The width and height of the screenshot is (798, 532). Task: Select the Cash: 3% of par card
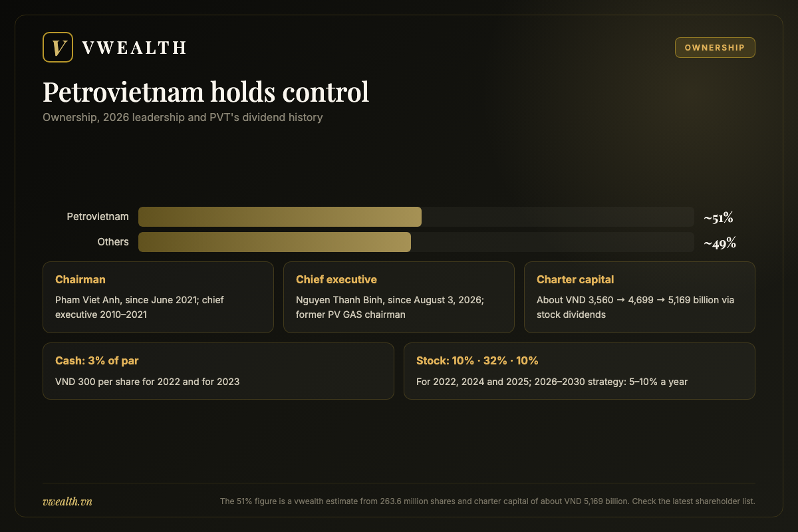(x=218, y=371)
